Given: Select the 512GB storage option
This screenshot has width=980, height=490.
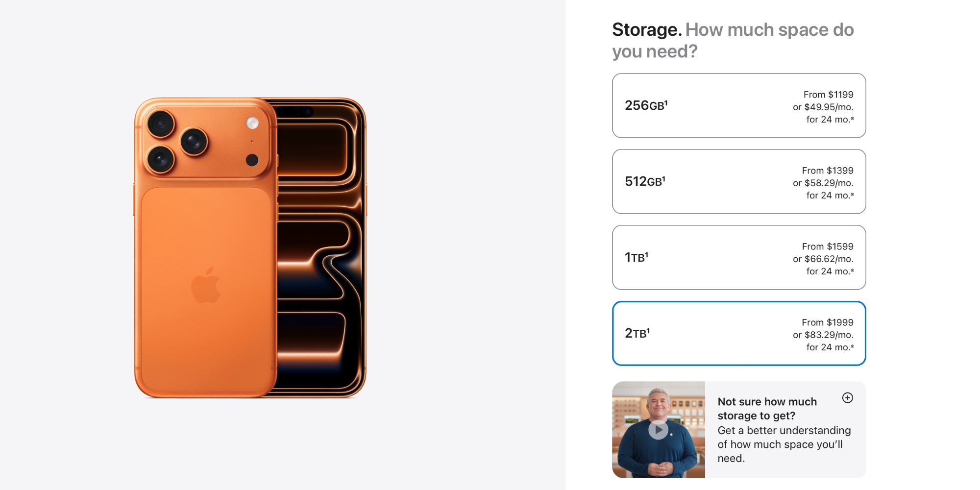Looking at the screenshot, I should [x=738, y=182].
